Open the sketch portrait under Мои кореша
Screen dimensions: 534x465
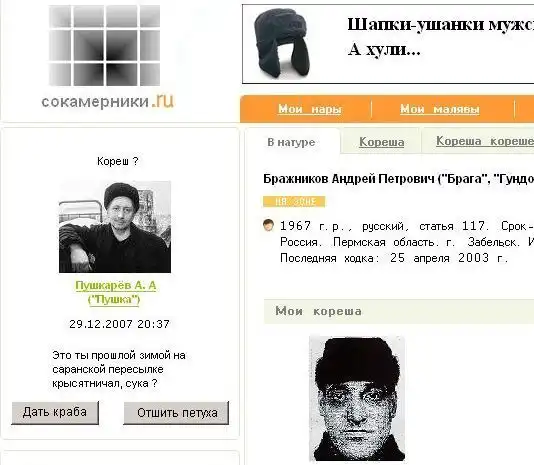pos(357,399)
